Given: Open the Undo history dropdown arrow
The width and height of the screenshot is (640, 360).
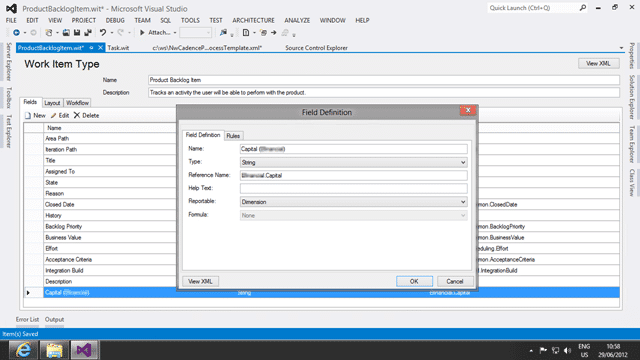Looking at the screenshot, I should (111, 33).
